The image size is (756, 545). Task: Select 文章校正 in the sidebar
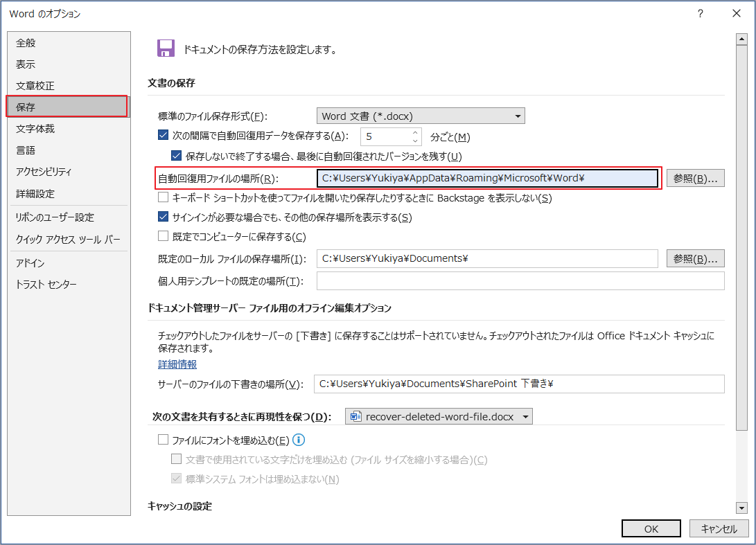click(x=68, y=86)
